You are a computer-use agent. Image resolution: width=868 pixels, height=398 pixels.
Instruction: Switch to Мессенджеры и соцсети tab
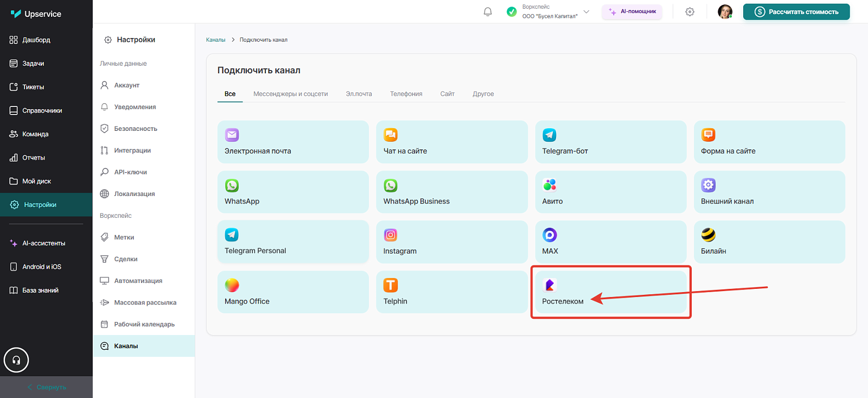coord(291,94)
